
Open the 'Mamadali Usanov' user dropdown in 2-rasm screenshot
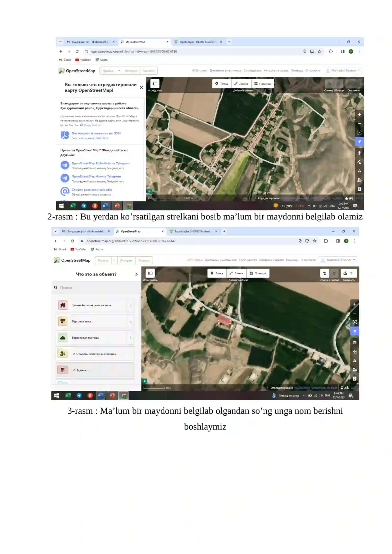pyautogui.click(x=343, y=71)
